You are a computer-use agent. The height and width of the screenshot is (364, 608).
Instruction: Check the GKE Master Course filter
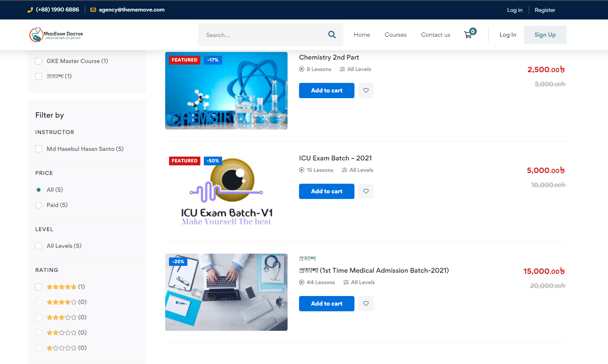point(39,61)
